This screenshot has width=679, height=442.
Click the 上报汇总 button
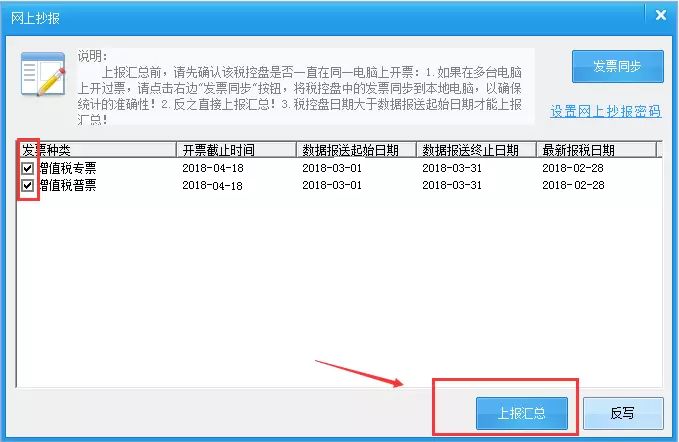click(522, 413)
